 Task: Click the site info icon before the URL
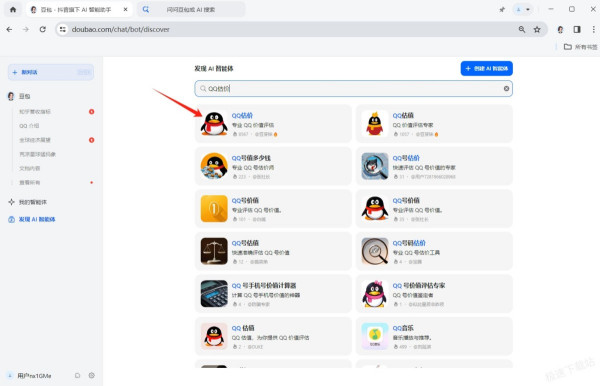pyautogui.click(x=63, y=29)
